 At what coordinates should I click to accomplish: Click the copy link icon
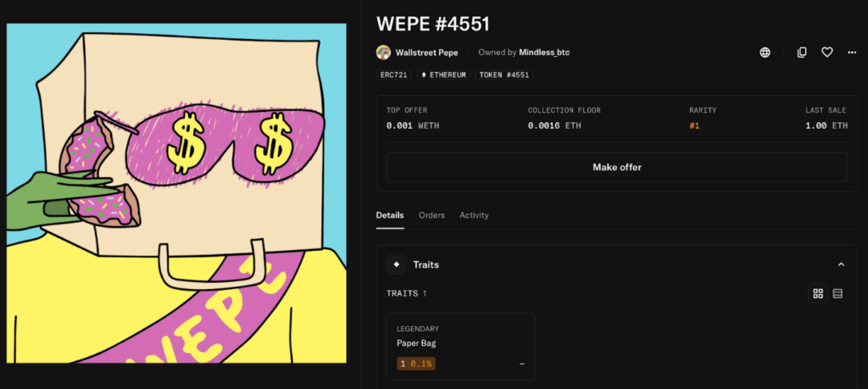click(802, 53)
